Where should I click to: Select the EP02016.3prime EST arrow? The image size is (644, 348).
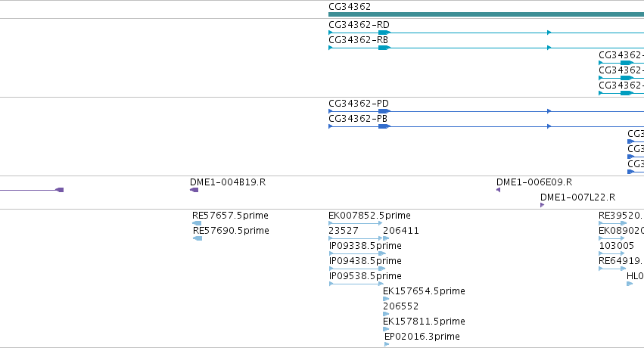pyautogui.click(x=387, y=344)
